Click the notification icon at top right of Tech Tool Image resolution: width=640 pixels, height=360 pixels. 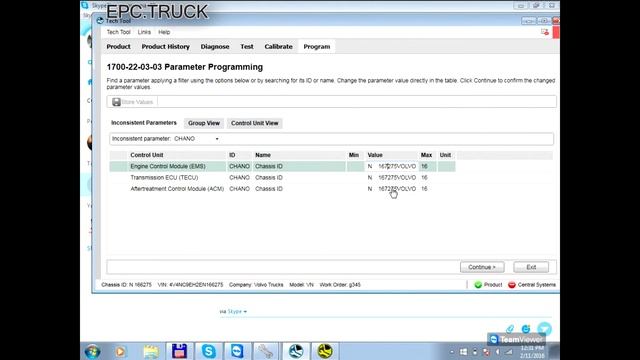point(544,32)
